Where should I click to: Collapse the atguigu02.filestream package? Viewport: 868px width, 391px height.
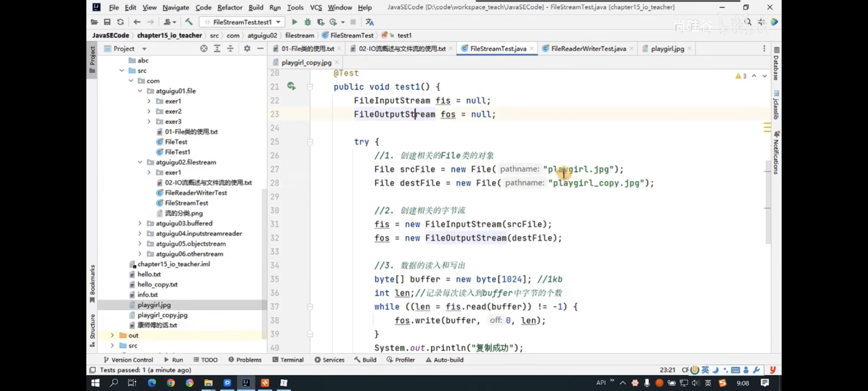(x=140, y=163)
